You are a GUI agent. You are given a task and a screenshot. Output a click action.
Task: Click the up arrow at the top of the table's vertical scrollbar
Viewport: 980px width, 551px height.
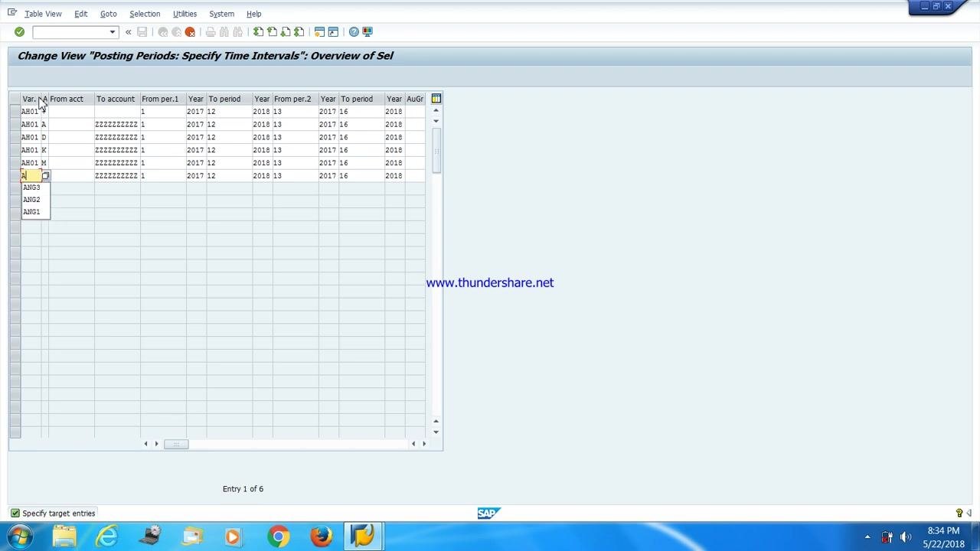(x=436, y=111)
